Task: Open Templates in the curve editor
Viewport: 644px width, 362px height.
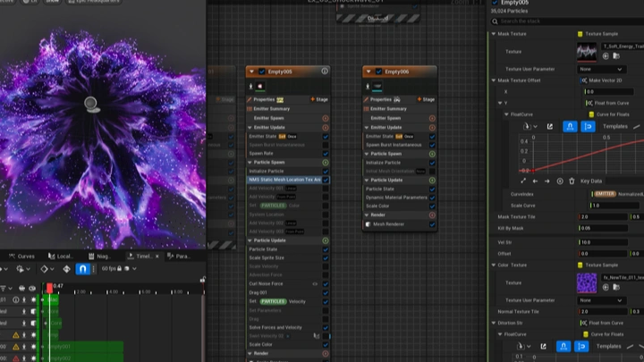Action: (x=615, y=126)
